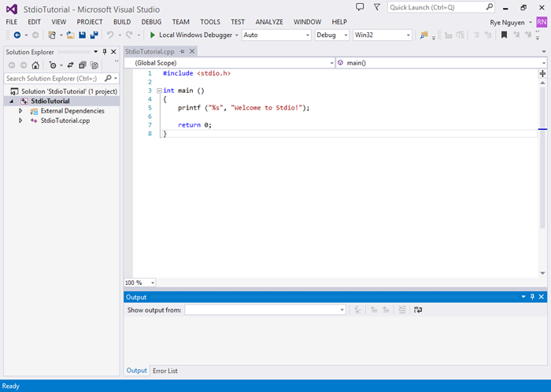
Task: Open the PROJECT menu
Action: [90, 22]
